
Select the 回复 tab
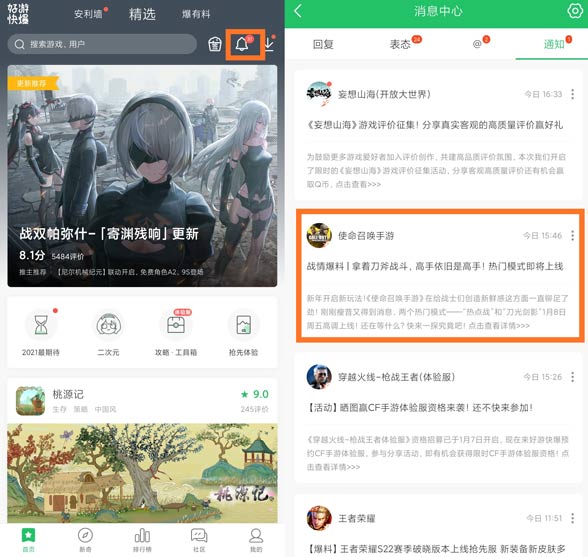[x=323, y=44]
